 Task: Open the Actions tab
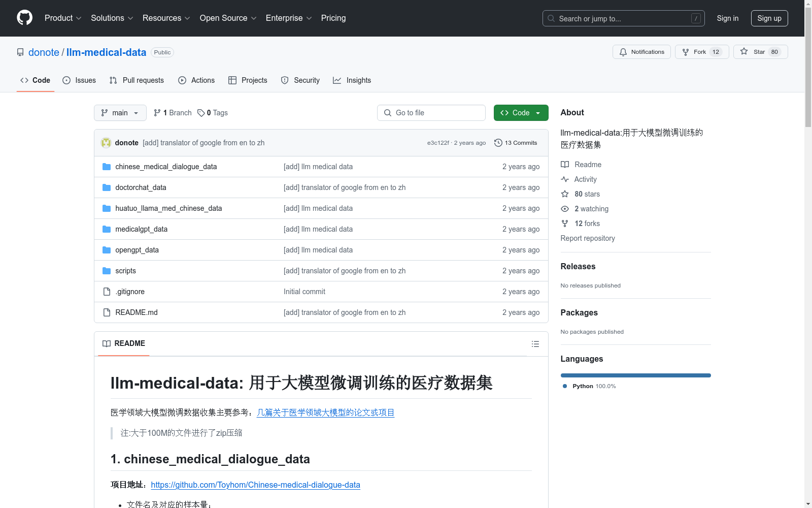(x=196, y=80)
